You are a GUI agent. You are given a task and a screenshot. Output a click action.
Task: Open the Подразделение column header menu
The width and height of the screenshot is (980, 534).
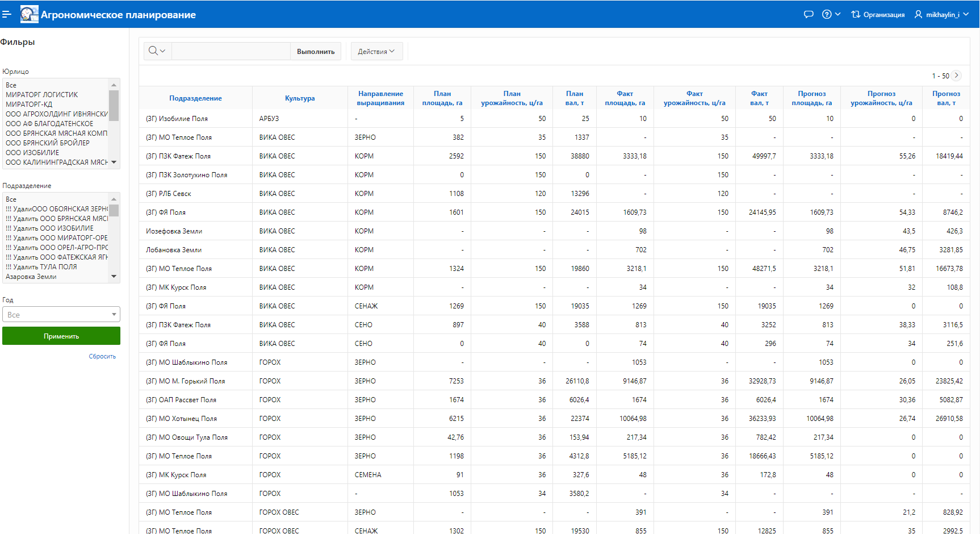click(195, 98)
